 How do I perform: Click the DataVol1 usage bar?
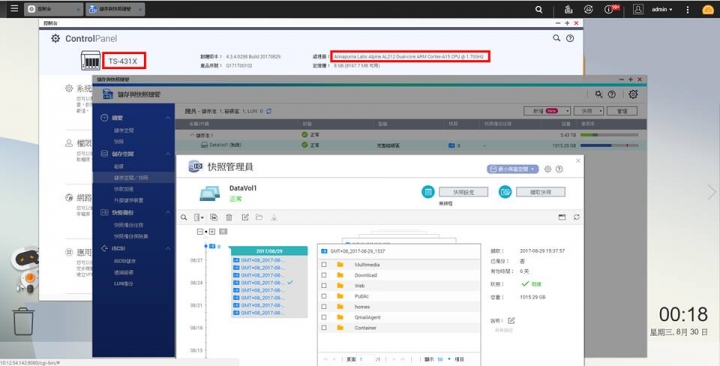tap(609, 145)
